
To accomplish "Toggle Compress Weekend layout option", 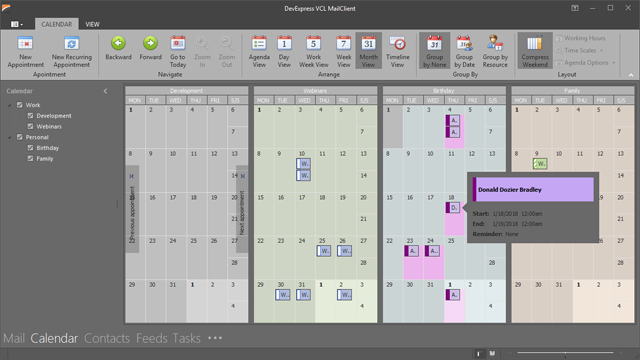I will [x=535, y=51].
